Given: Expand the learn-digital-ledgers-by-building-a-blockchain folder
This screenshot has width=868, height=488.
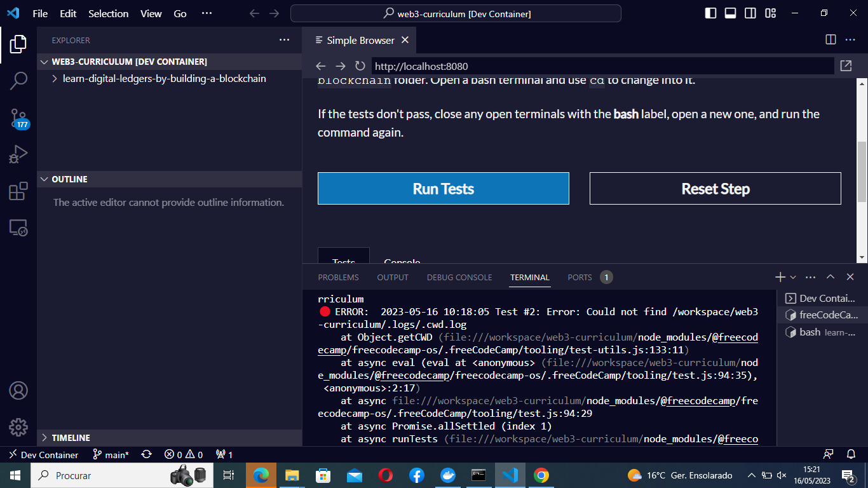Looking at the screenshot, I should [55, 78].
